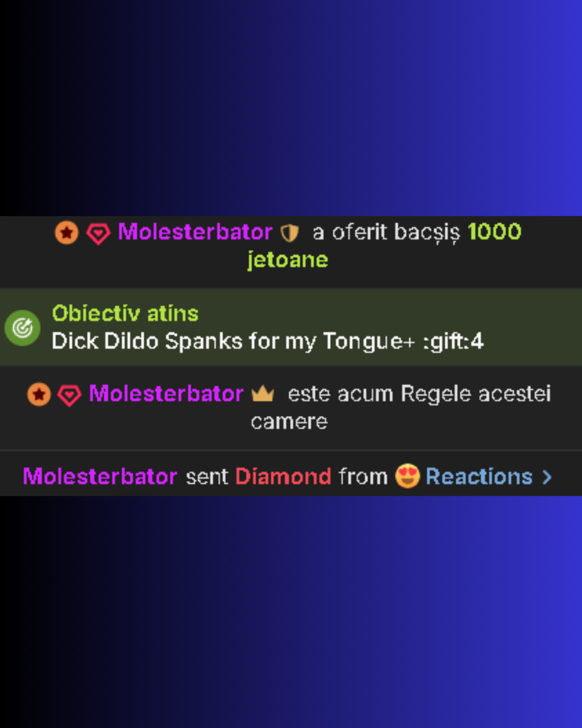
Task: Click the 'a oferit bacșiș' text
Action: 386,233
